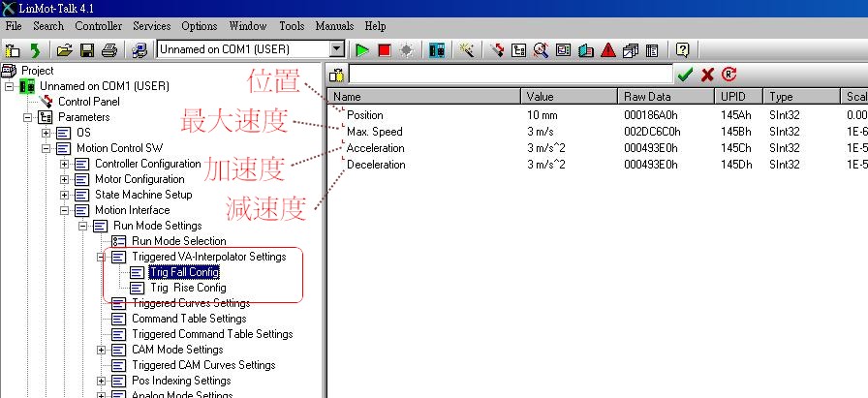Viewport: 868px width, 398px height.
Task: Select Triggered Command Table Settings item
Action: tap(212, 334)
